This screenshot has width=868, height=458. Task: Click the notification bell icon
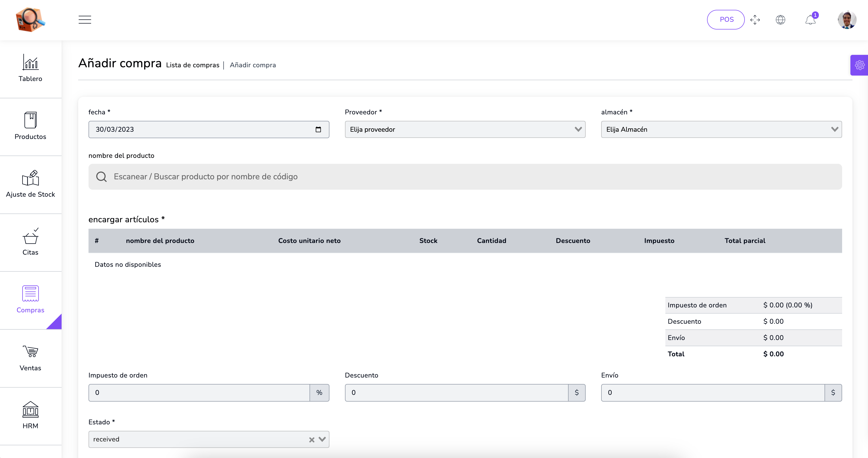coord(810,20)
